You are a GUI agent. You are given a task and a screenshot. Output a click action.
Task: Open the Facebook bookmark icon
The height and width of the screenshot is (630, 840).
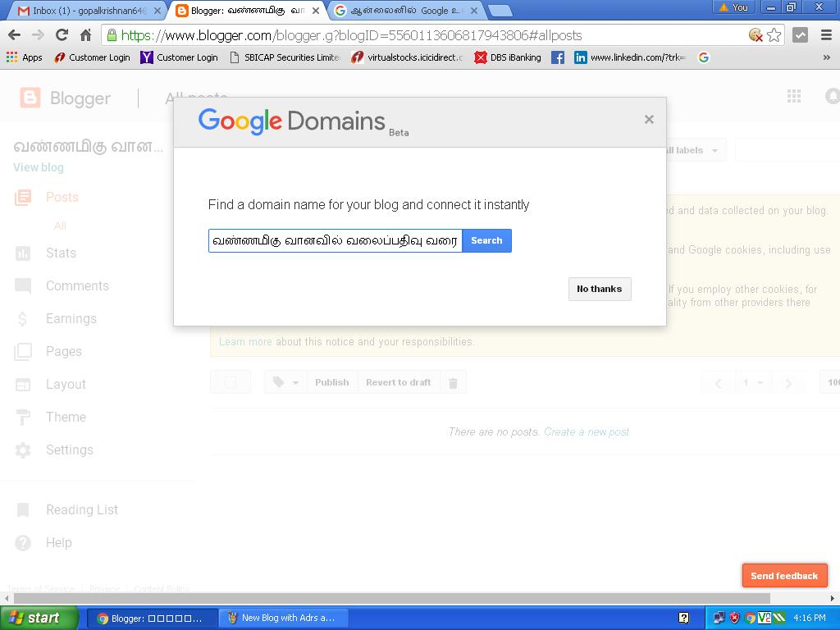click(558, 57)
